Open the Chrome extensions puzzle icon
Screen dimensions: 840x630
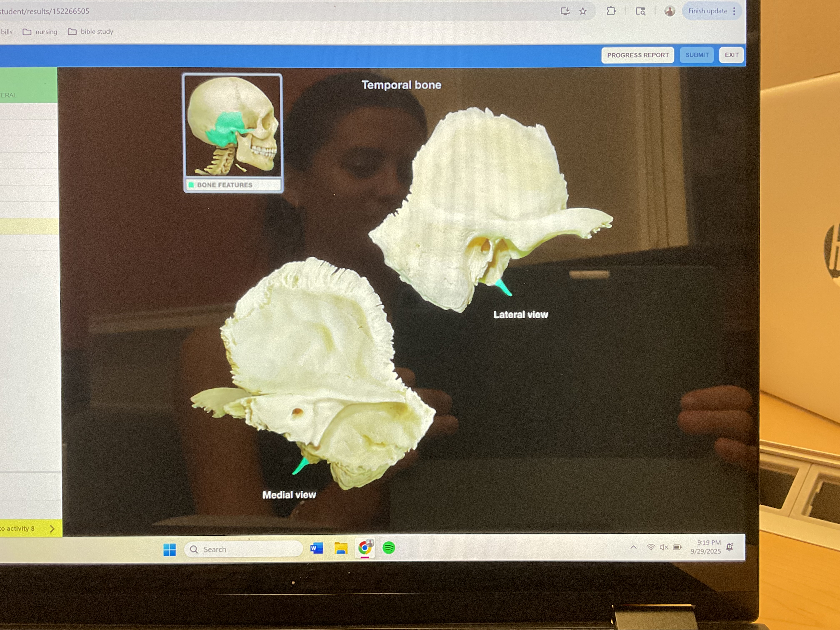[611, 11]
